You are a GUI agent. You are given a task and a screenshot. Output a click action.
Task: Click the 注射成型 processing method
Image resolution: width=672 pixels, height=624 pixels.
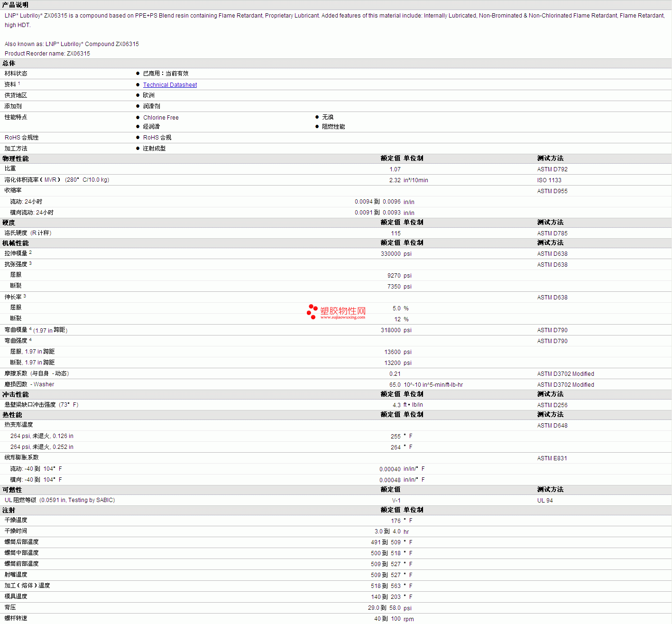pos(155,149)
